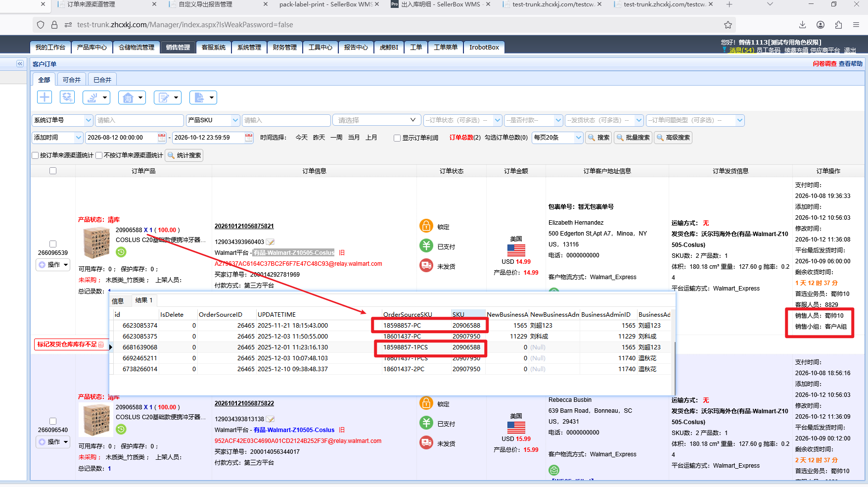Image resolution: width=868 pixels, height=487 pixels.
Task: Open the browser extensions puzzle icon
Action: click(838, 25)
